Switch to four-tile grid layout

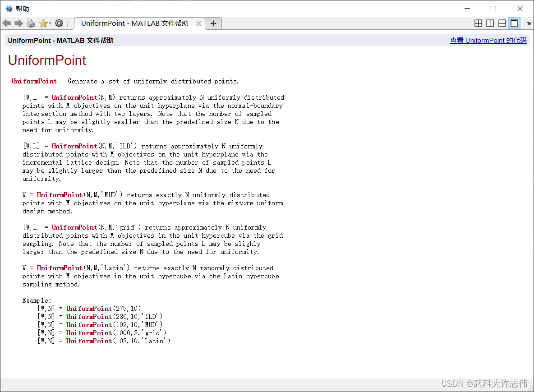pos(478,23)
